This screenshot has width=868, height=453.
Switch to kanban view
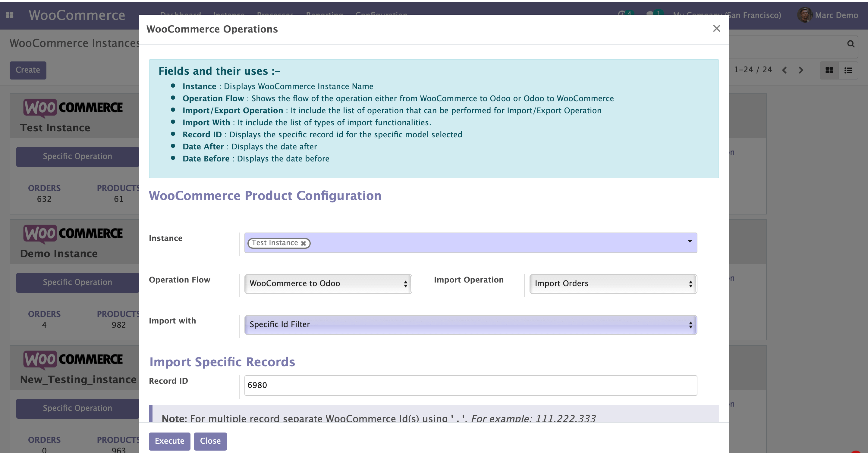[x=829, y=70]
